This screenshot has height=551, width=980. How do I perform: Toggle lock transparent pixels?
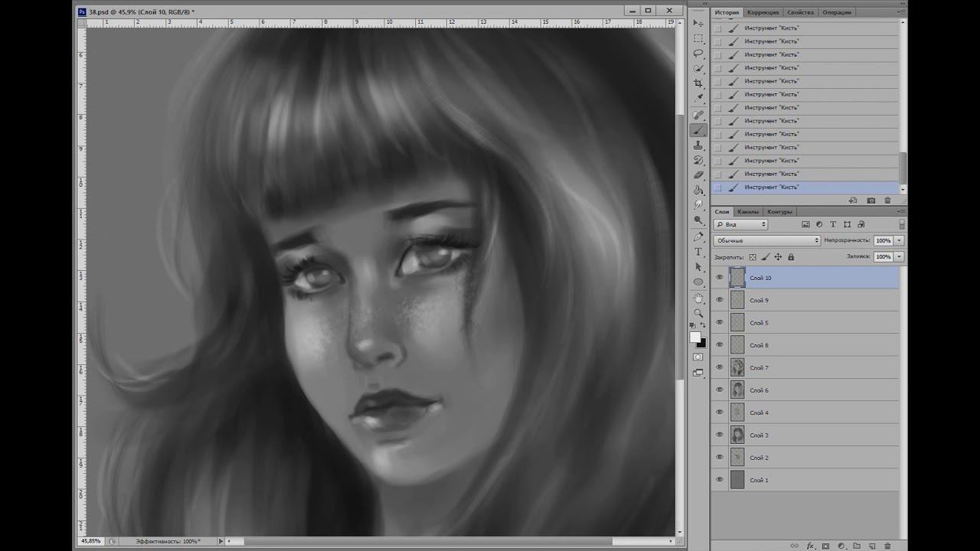coord(753,257)
